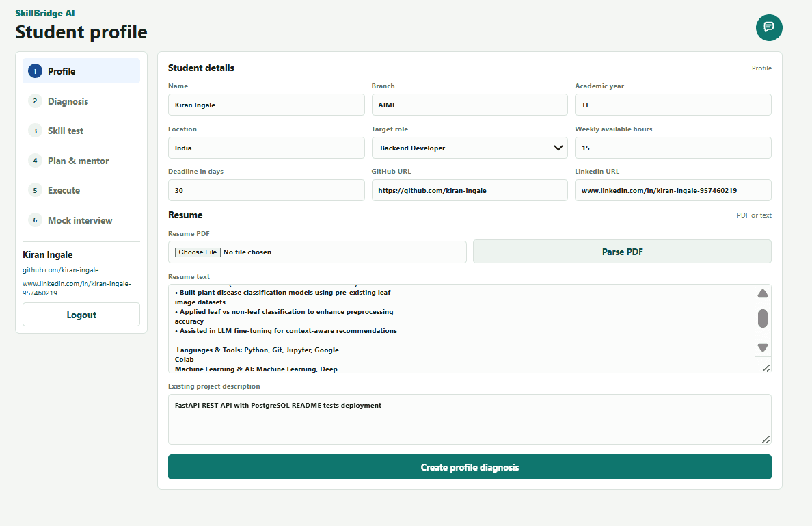Click Create profile diagnosis button
Screen dimensions: 812x526
[x=469, y=467]
